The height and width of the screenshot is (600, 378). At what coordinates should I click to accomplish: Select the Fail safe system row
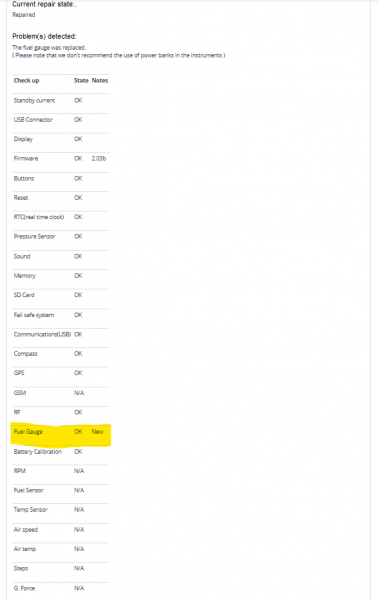[x=61, y=315]
